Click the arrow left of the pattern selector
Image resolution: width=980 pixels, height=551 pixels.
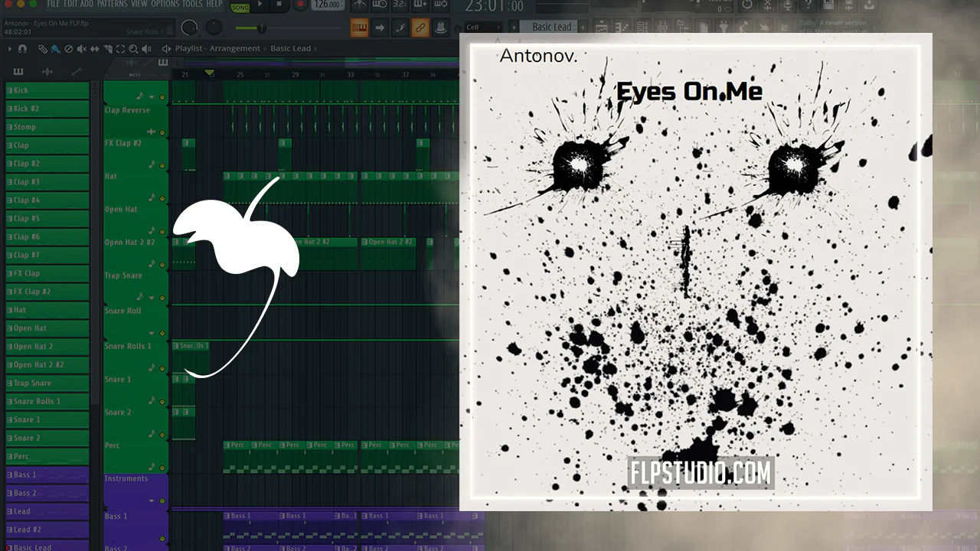(514, 28)
